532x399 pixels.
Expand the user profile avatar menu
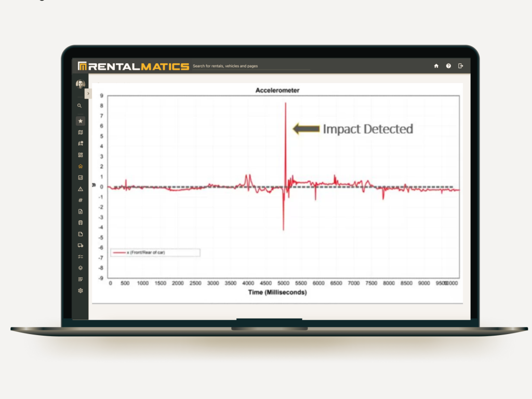coord(79,84)
